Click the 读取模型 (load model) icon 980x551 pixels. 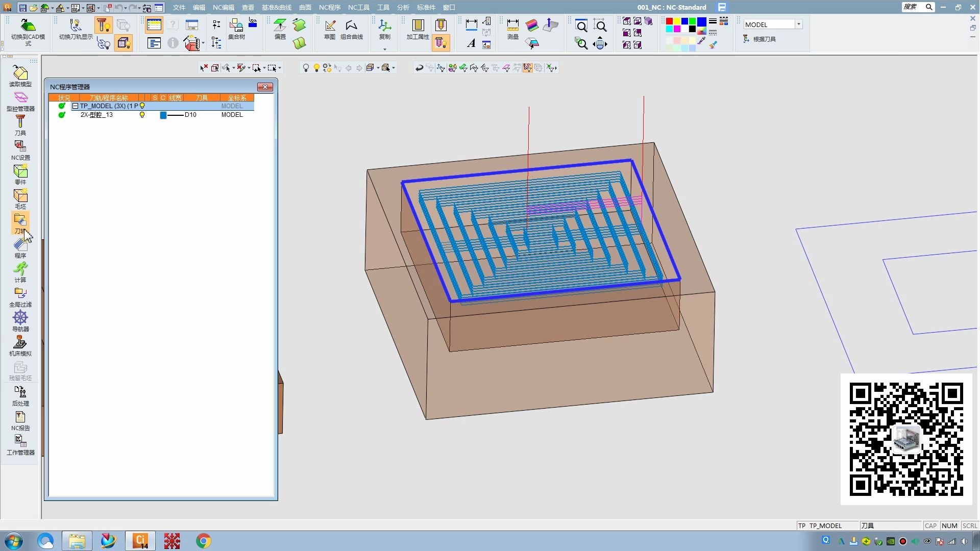click(x=20, y=74)
